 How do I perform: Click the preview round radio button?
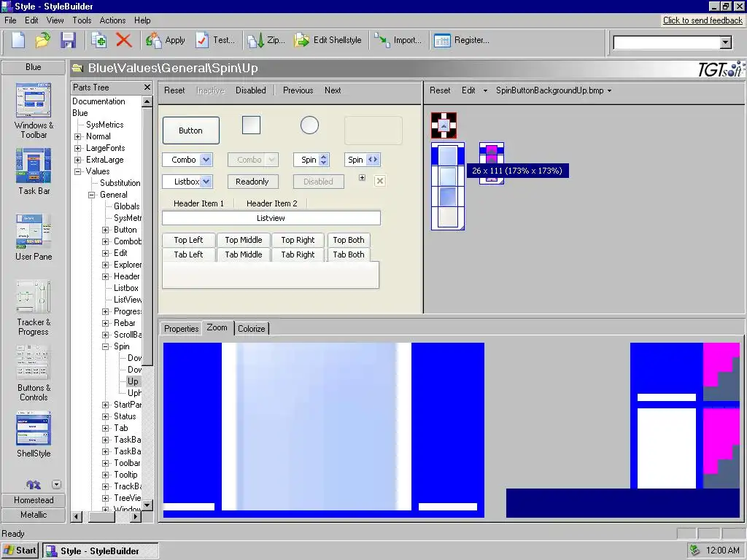309,125
